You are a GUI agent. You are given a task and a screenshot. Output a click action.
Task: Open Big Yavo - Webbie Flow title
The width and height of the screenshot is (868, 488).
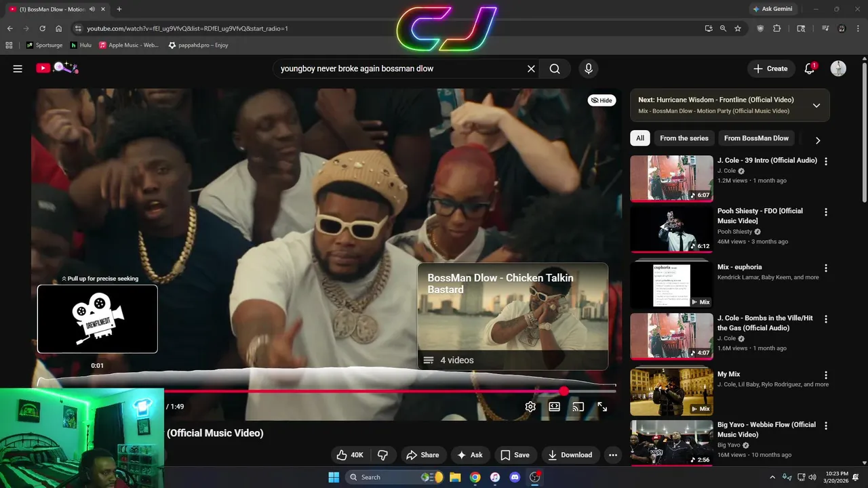coord(766,430)
